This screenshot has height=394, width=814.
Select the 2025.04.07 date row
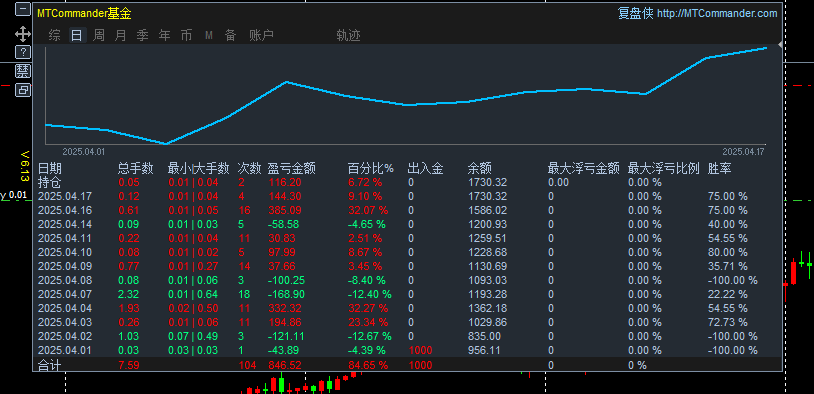(x=65, y=294)
